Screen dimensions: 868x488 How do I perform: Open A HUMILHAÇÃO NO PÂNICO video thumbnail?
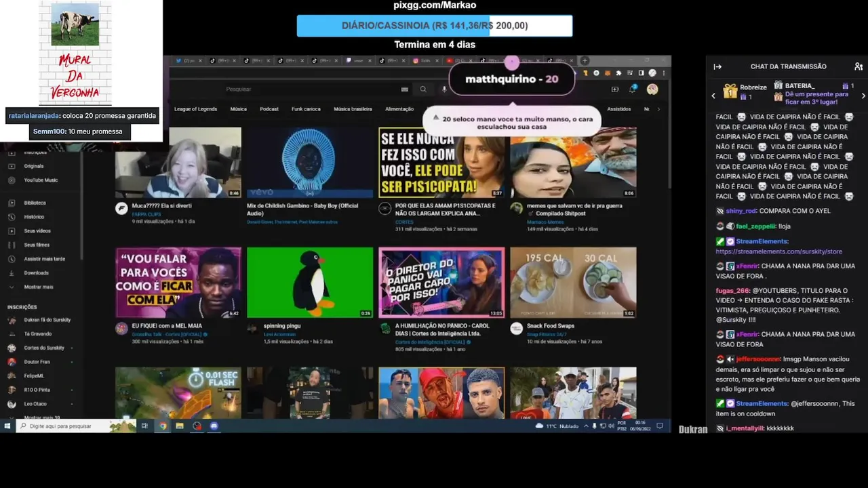pyautogui.click(x=441, y=282)
